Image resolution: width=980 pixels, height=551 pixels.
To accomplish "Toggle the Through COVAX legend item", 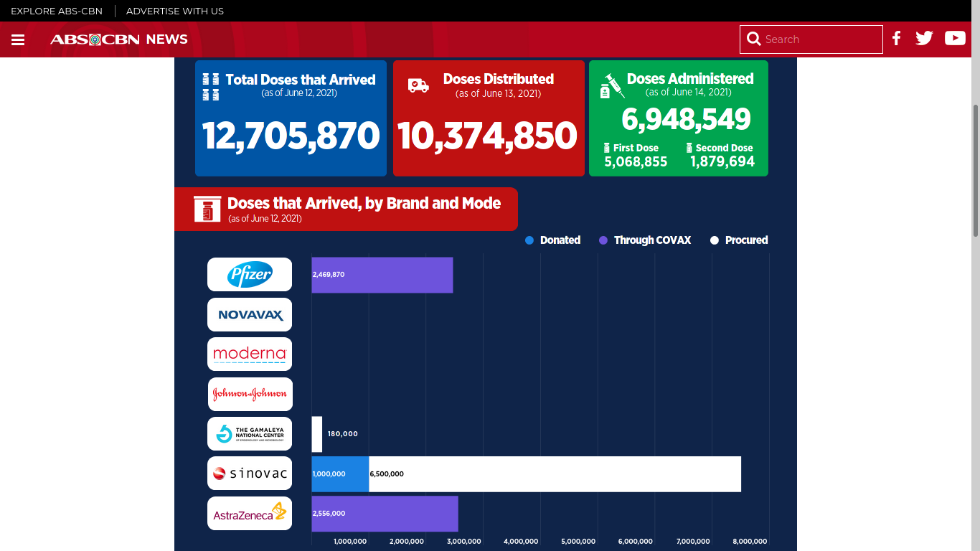I will pos(645,240).
